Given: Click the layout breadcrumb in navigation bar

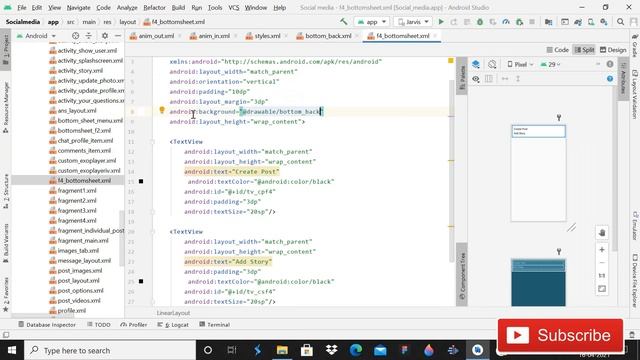Looking at the screenshot, I should pos(127,22).
